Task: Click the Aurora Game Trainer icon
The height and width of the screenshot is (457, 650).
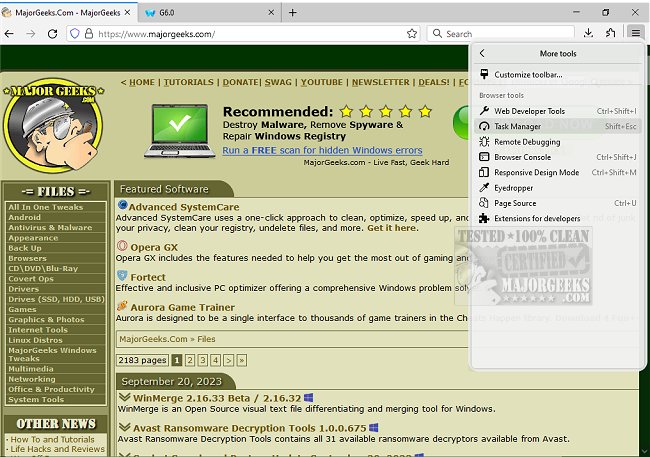Action: point(122,306)
